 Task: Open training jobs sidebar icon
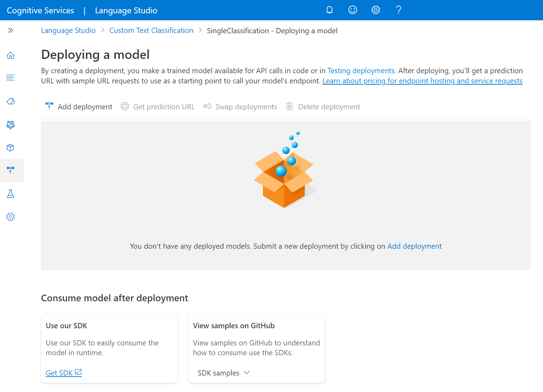tap(11, 125)
